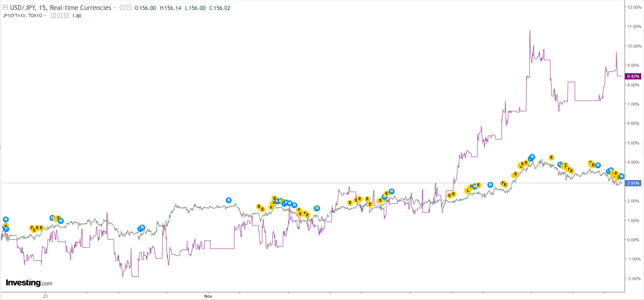
Task: Collapse the chart legend with minus box
Action: (x=5, y=7)
